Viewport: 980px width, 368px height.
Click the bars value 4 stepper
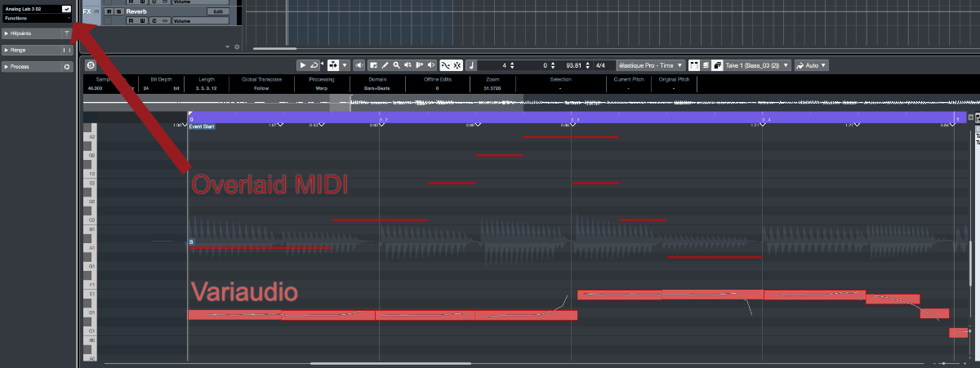tap(511, 65)
